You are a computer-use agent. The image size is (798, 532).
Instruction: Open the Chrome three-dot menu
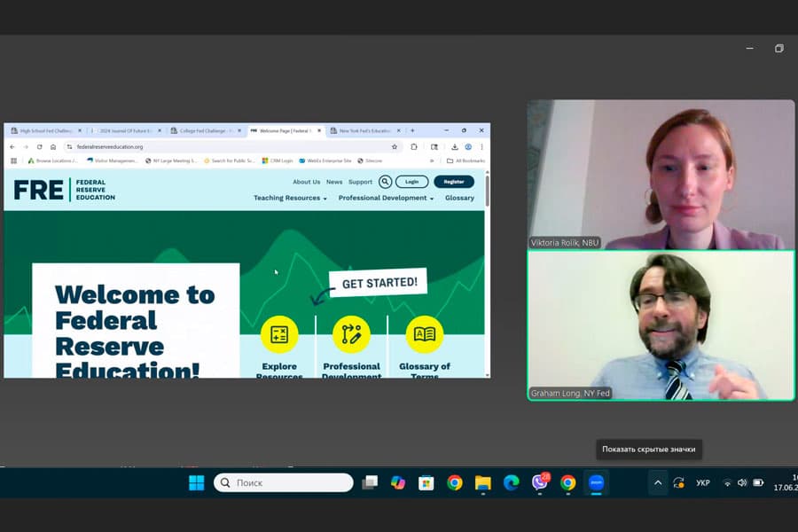pyautogui.click(x=481, y=146)
